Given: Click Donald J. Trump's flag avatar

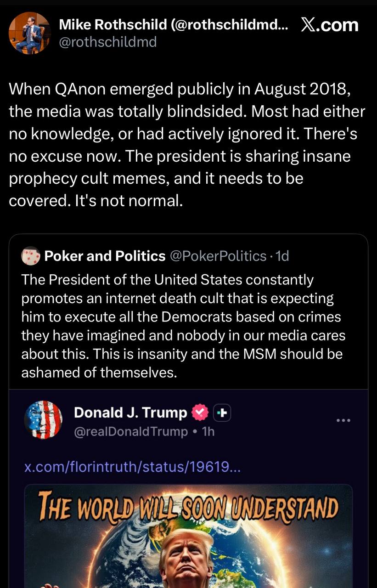Looking at the screenshot, I should [43, 420].
